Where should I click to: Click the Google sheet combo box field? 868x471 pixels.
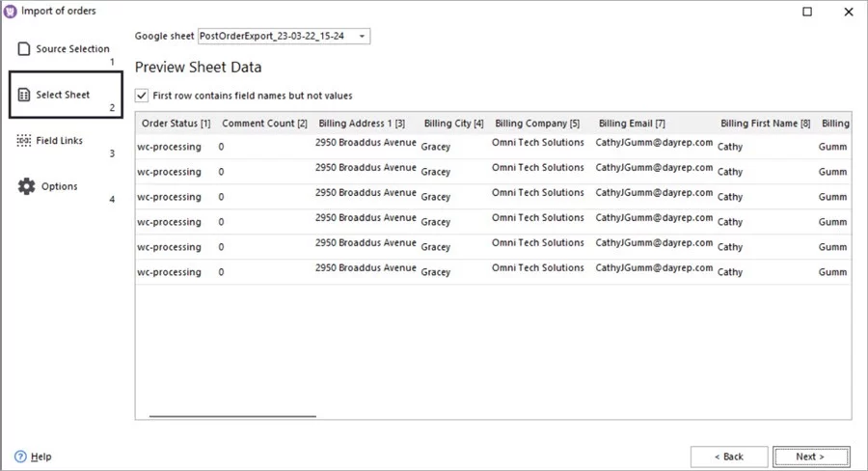click(276, 37)
